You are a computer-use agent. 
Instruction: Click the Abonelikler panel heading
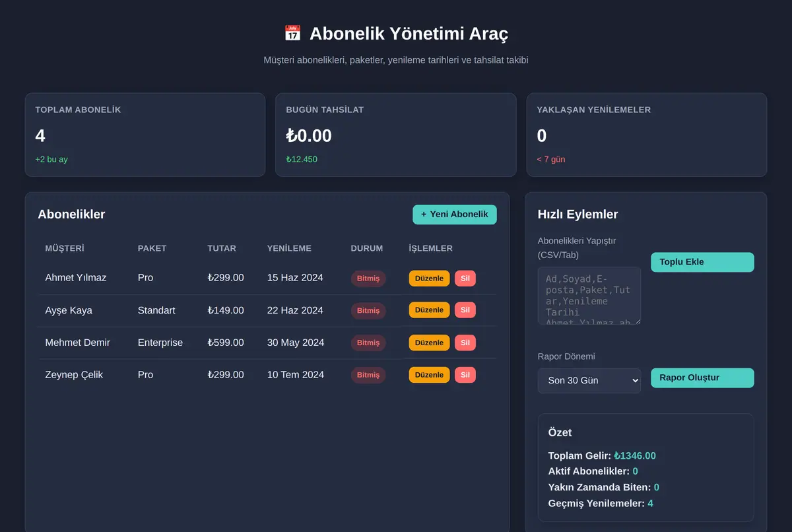pos(71,215)
